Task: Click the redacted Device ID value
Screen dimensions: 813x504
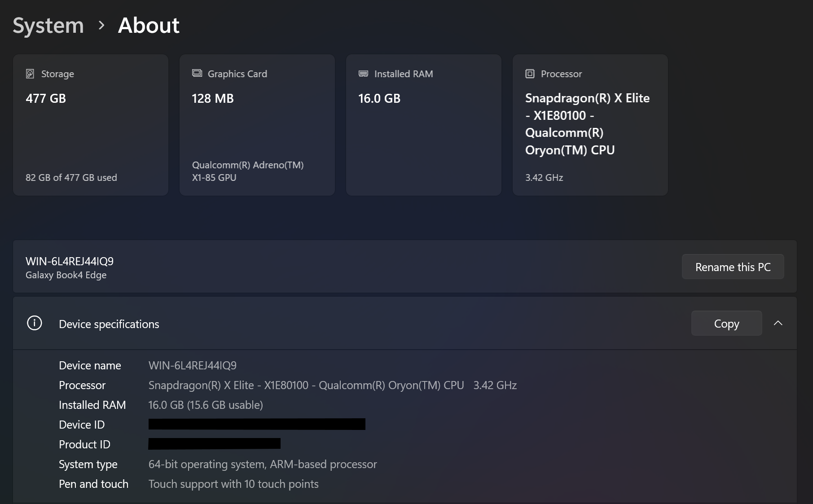Action: 257,424
